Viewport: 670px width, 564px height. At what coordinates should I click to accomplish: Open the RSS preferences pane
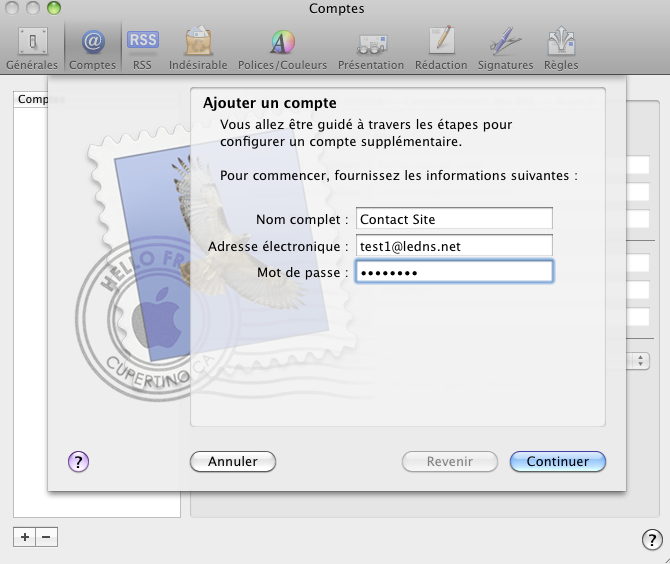point(142,48)
